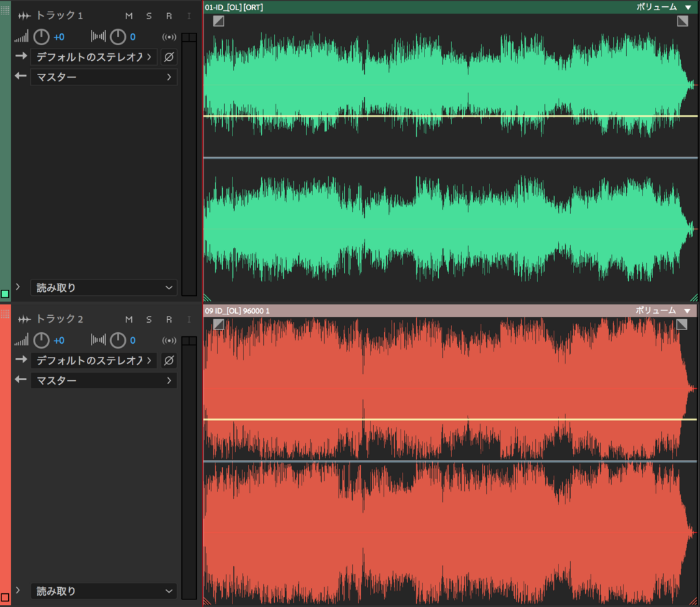Click blue pan envelope line on red clip
The width and height of the screenshot is (700, 607).
[450, 461]
